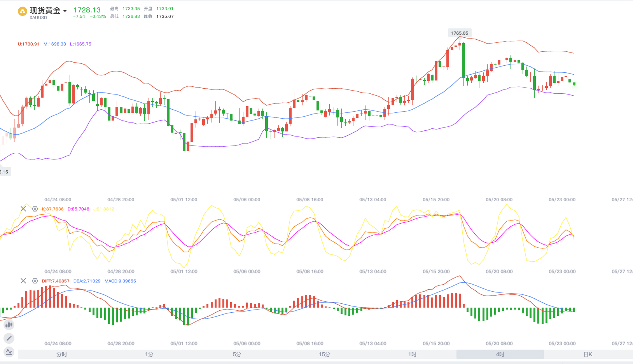Click main chart date label 05/13 04:00

(x=373, y=199)
